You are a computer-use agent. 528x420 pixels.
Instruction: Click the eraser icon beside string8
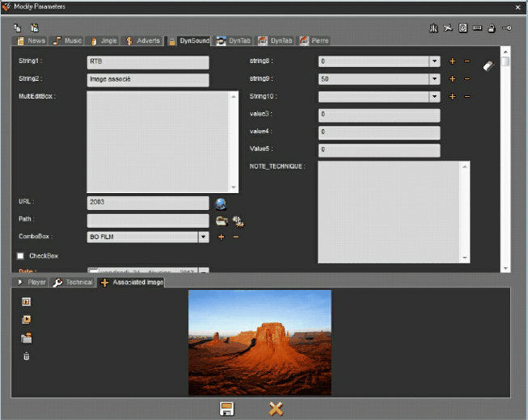coord(488,66)
